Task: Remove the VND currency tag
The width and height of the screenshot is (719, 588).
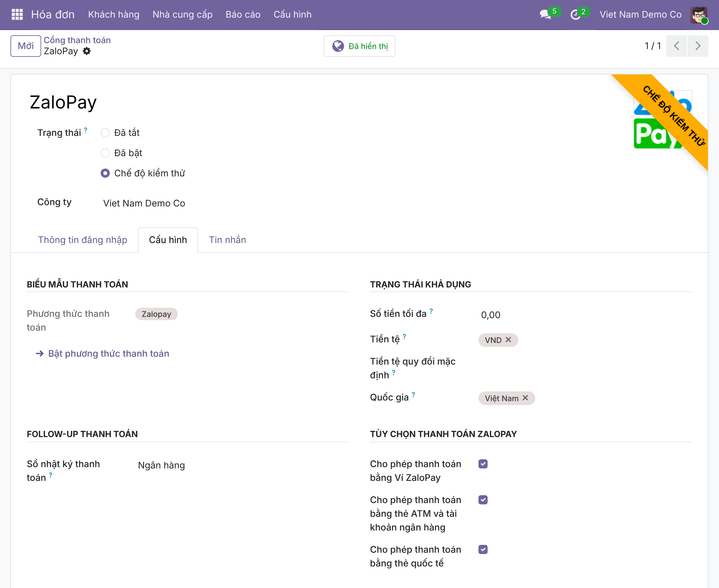Action: 508,340
